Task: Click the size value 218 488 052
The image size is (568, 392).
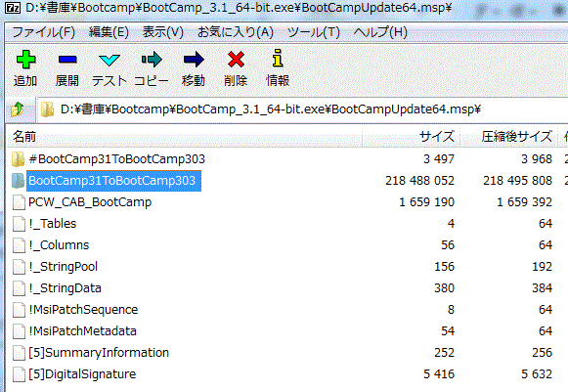Action: 419,181
